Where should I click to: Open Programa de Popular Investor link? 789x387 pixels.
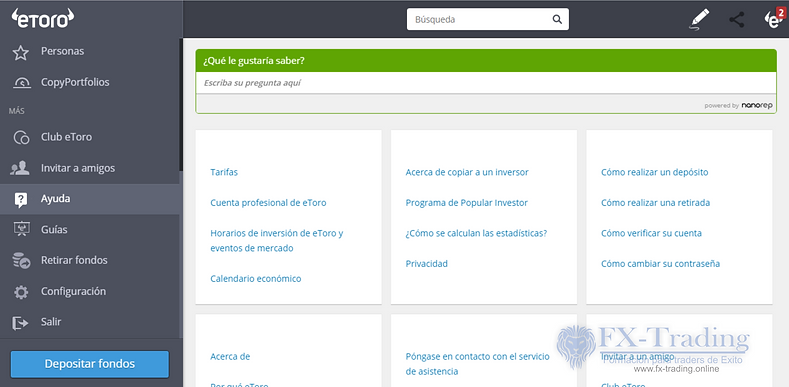pos(466,203)
